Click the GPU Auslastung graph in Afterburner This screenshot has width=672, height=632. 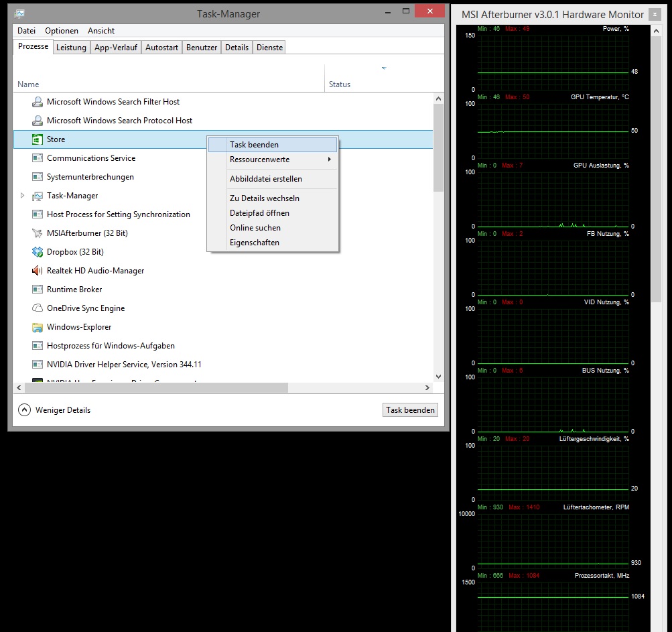(553, 199)
